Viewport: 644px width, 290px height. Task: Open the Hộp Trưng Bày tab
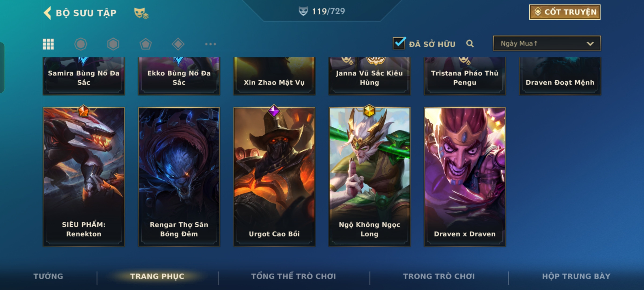click(576, 276)
